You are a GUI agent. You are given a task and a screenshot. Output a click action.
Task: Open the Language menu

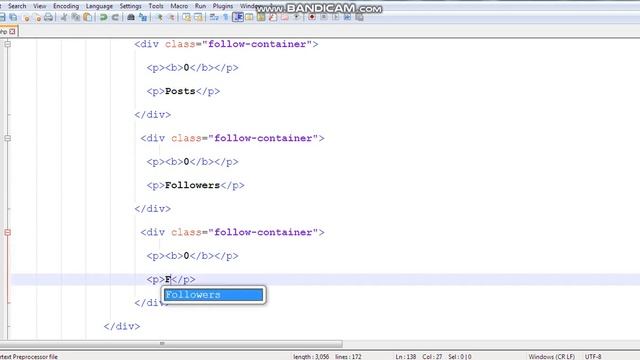pyautogui.click(x=99, y=6)
